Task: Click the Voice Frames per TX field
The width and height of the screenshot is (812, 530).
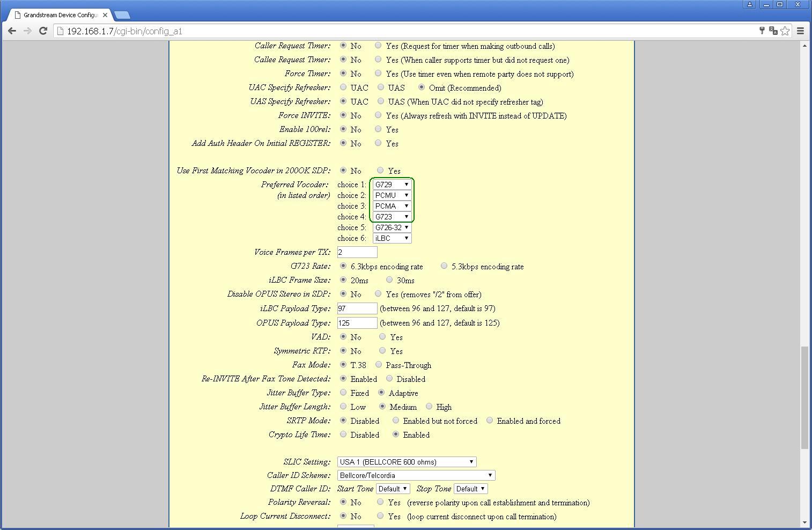Action: pyautogui.click(x=357, y=252)
